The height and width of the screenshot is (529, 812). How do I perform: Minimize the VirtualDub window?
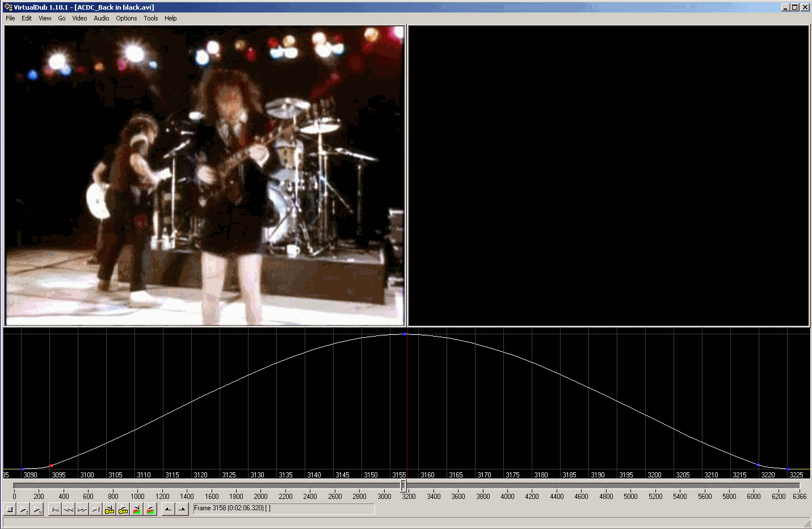(785, 7)
